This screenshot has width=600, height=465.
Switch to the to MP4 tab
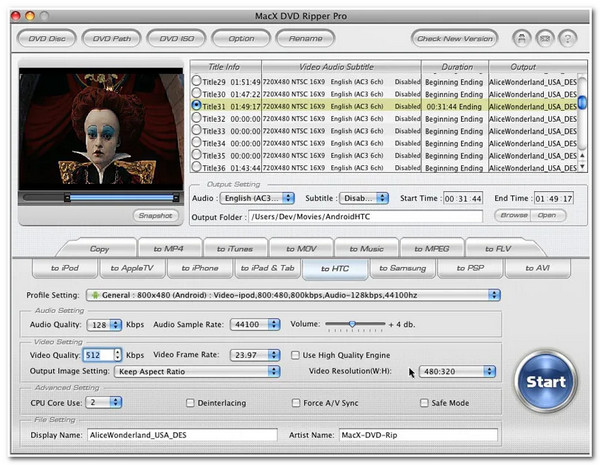(x=169, y=249)
